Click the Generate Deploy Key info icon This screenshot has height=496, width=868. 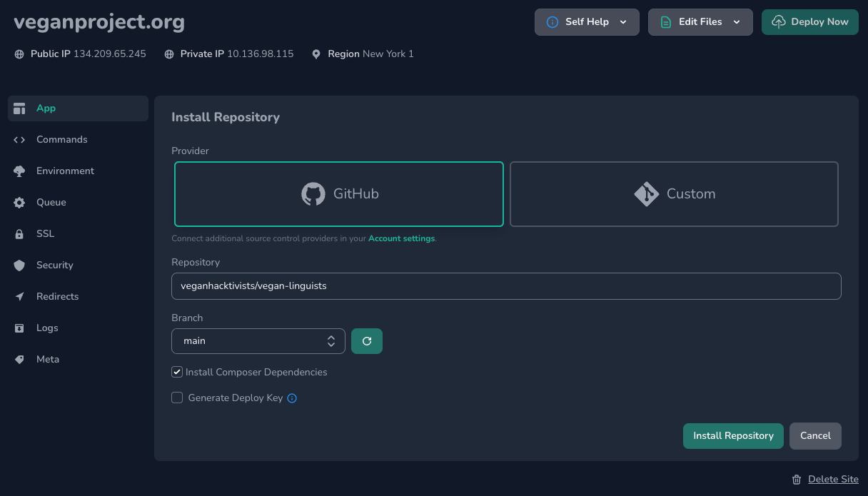pyautogui.click(x=291, y=398)
